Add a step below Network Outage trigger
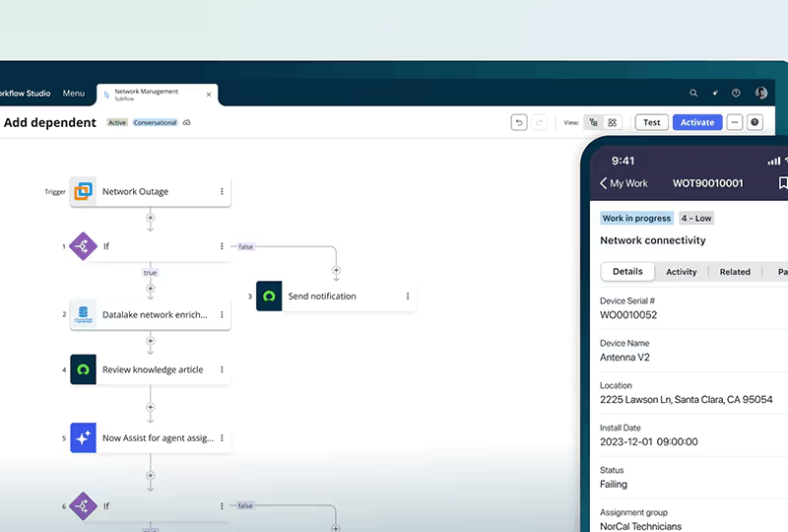 point(151,218)
